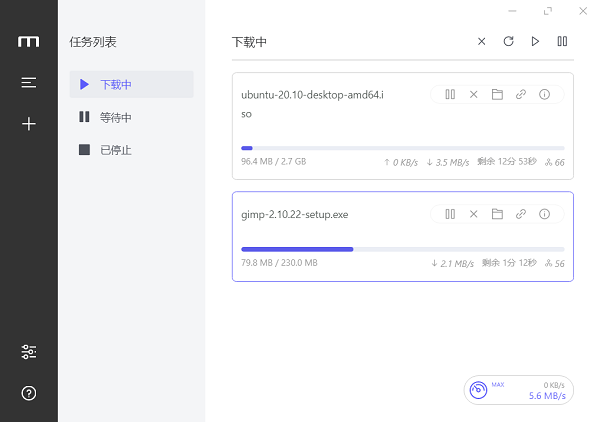Open the task list menu icon in sidebar
The height and width of the screenshot is (422, 600).
coord(29,82)
